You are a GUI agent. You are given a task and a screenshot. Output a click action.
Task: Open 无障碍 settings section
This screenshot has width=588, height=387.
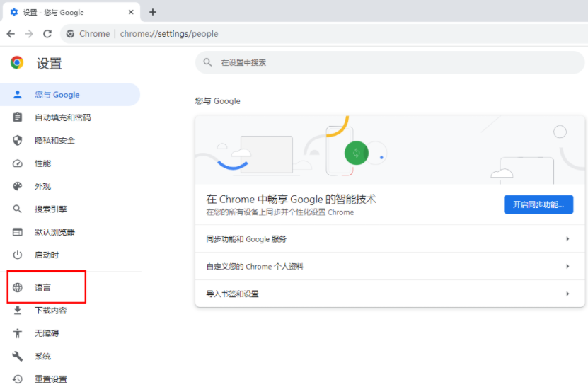47,333
